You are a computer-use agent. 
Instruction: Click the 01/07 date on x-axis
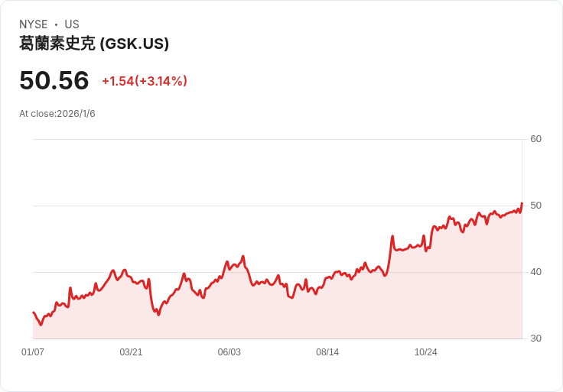click(33, 352)
